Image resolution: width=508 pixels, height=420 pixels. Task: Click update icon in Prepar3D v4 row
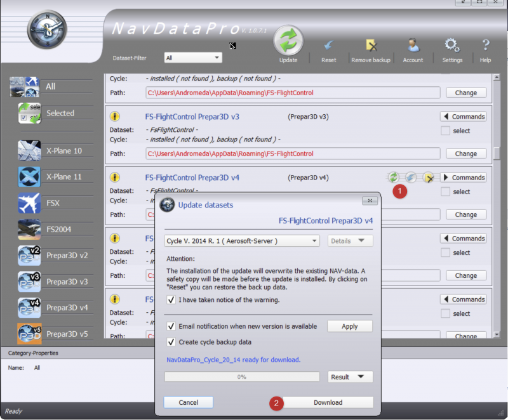[x=393, y=177]
